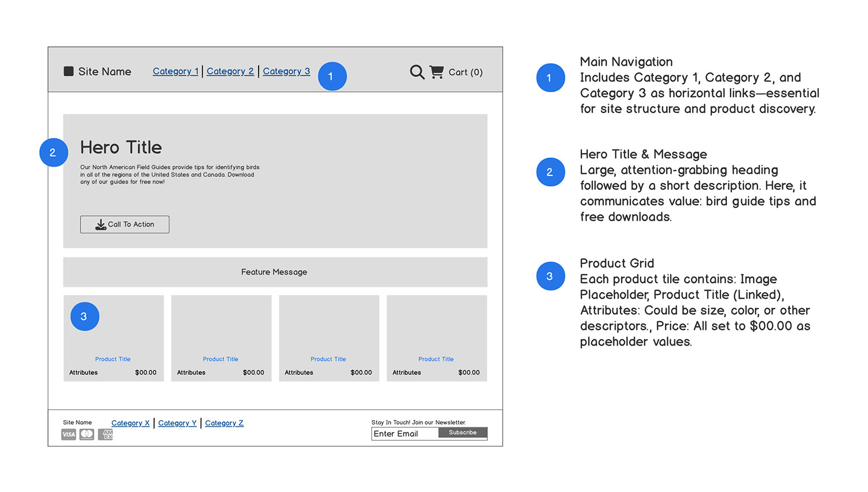Follow the Category Z footer link
Screen dimensions: 868x492
coord(224,423)
